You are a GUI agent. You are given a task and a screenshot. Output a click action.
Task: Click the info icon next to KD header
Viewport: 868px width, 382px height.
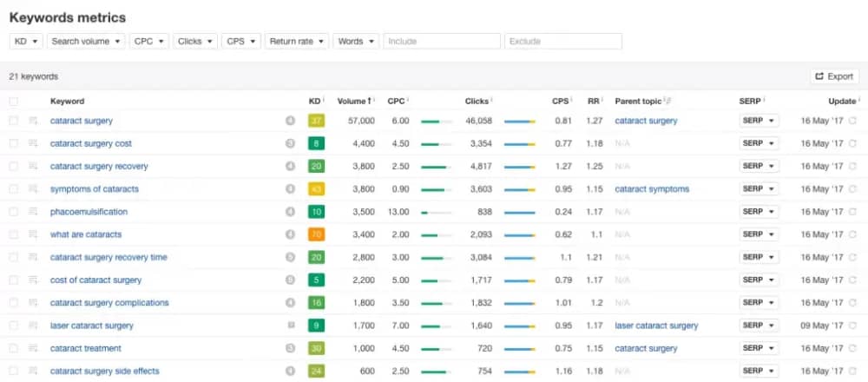click(x=325, y=102)
